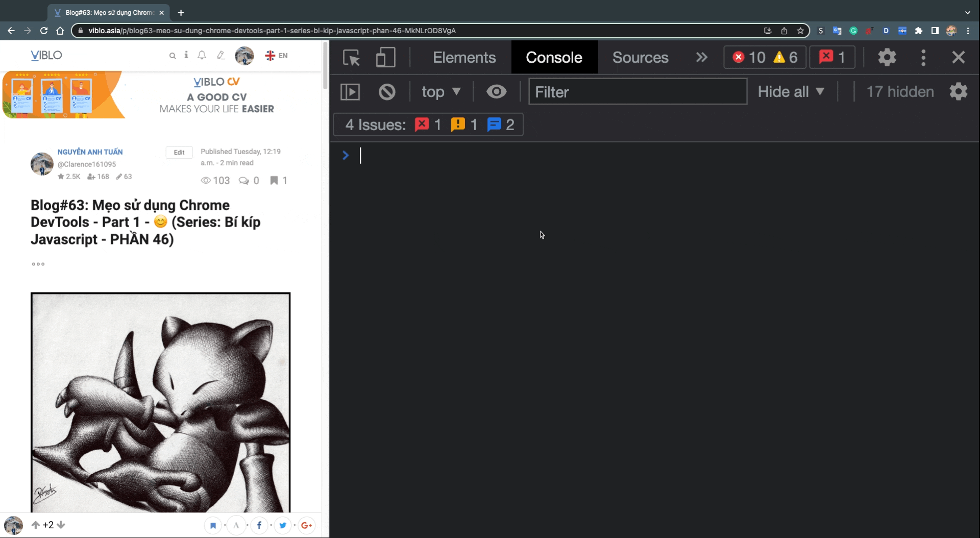Open Viblo search with the magnifier icon
The image size is (980, 538).
point(173,56)
